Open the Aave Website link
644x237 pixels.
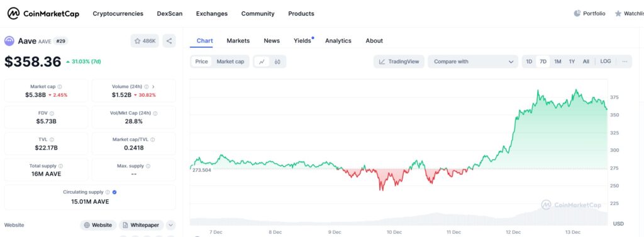[x=98, y=225]
